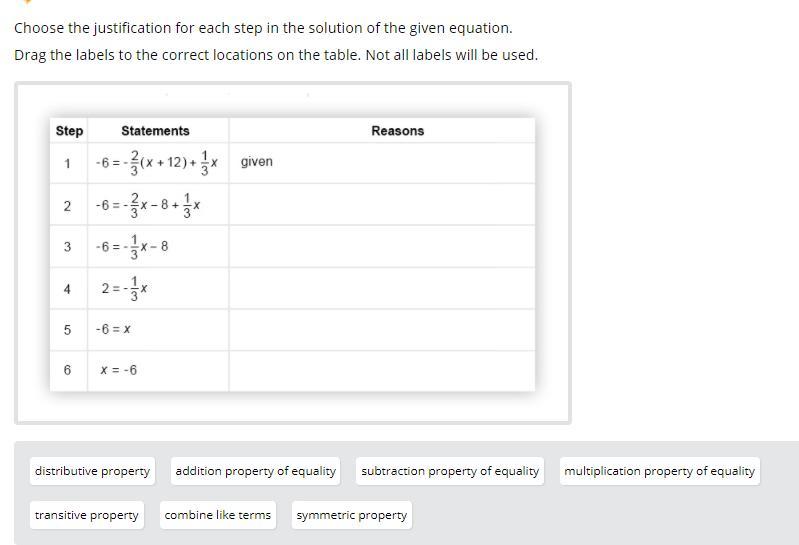The image size is (799, 545).
Task: Click the 'given' reason in step 1
Action: [x=257, y=162]
